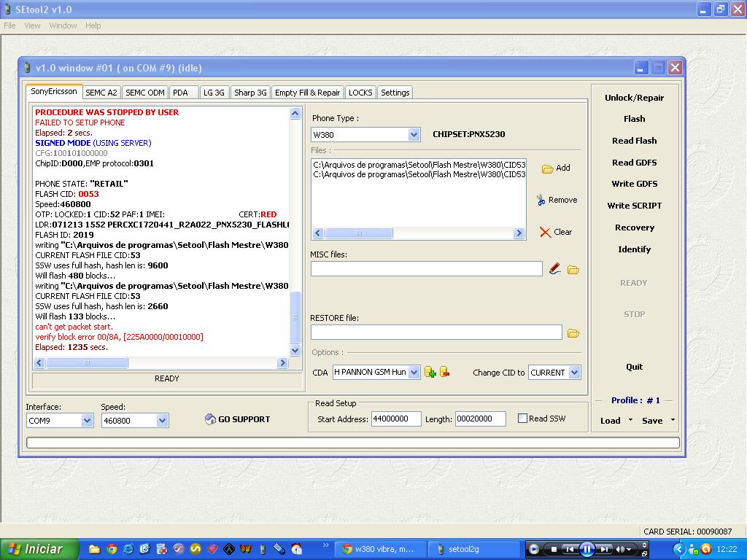Switch to the LG 3G tab
Viewport: 747px width, 560px height.
pos(214,93)
